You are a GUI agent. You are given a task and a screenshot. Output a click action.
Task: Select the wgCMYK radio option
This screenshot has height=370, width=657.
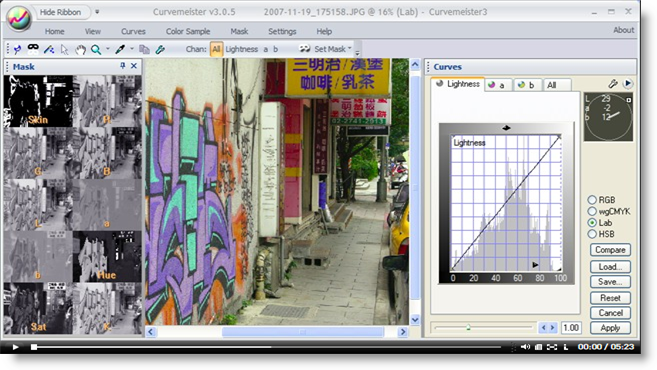(592, 211)
